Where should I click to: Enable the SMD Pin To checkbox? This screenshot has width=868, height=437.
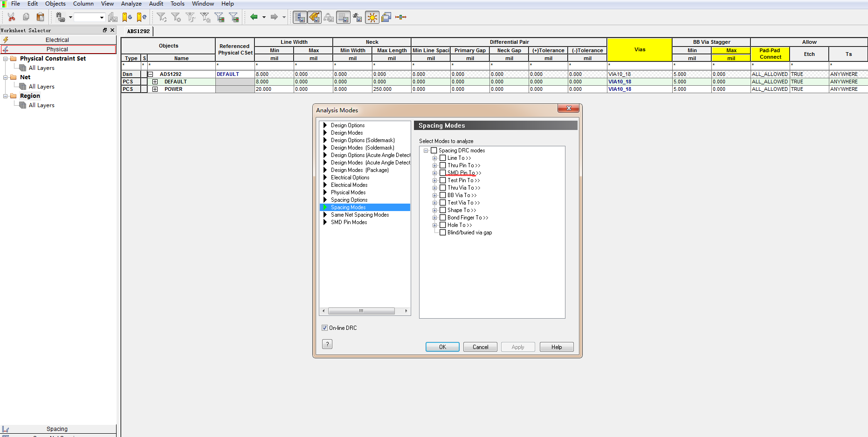(x=442, y=173)
